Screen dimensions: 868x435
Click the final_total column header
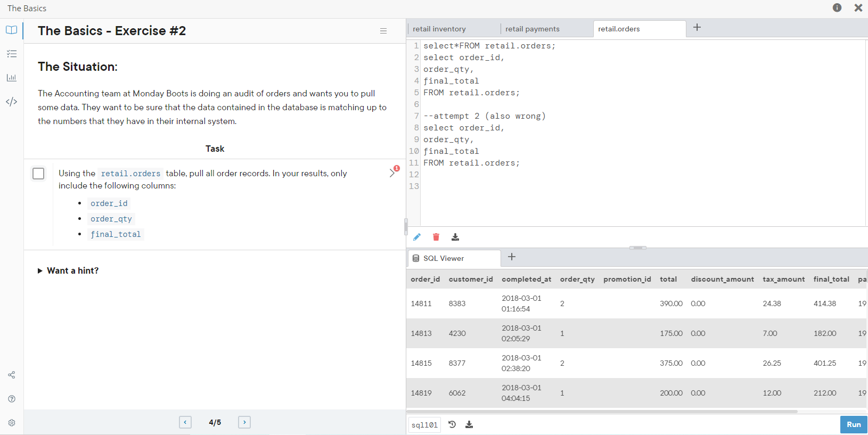coord(831,279)
